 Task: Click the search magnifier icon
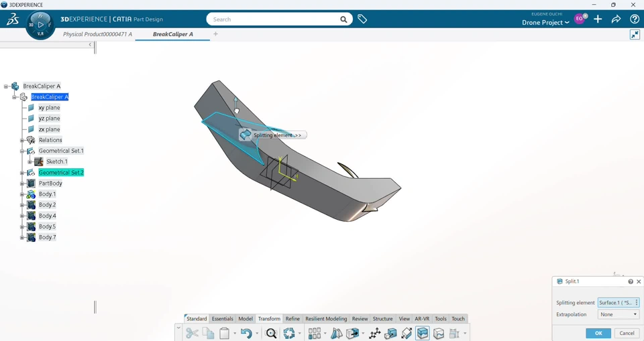(x=343, y=19)
